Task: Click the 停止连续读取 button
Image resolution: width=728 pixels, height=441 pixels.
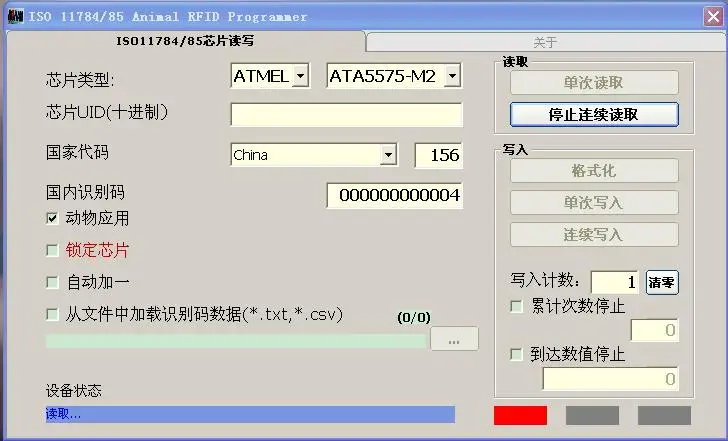Action: 594,114
